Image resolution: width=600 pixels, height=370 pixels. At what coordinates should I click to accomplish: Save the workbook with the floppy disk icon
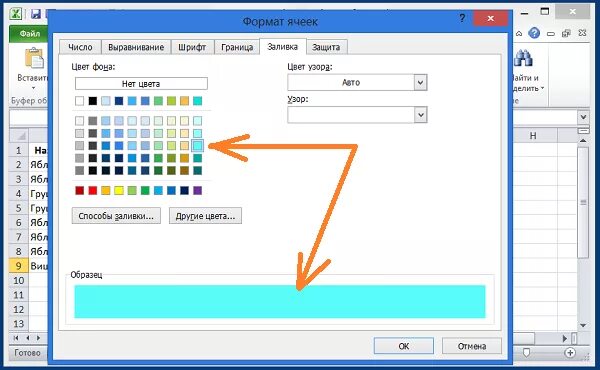(36, 14)
